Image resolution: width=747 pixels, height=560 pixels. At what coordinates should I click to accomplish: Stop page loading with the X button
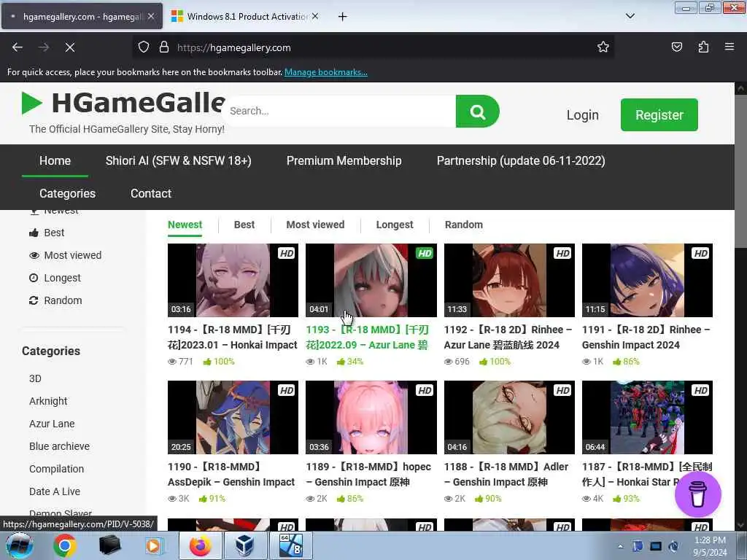69,47
